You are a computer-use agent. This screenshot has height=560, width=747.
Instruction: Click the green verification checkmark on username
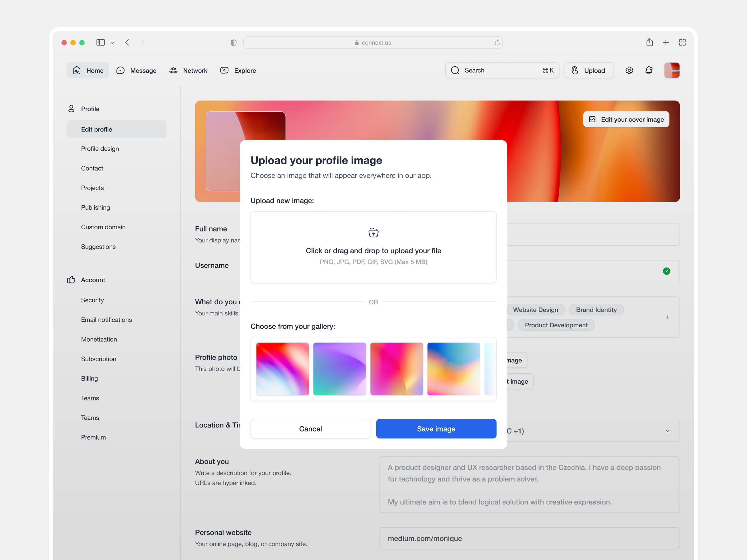click(667, 271)
